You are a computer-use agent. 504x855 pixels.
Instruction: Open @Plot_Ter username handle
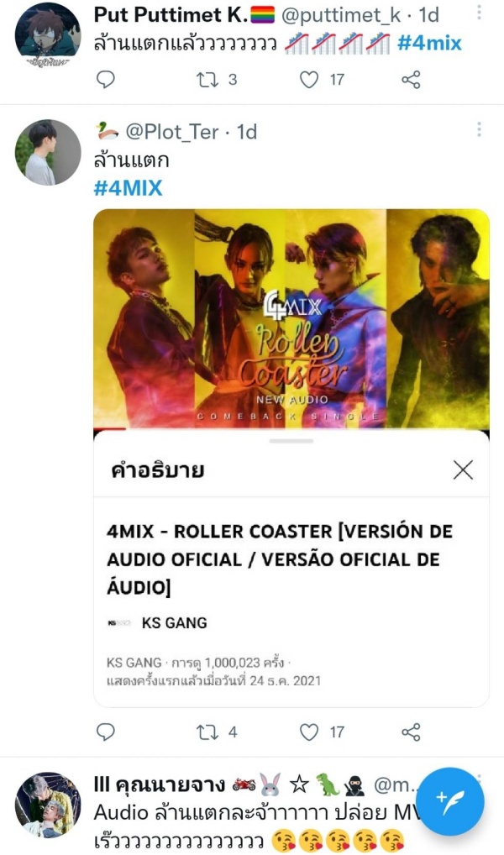click(x=172, y=131)
